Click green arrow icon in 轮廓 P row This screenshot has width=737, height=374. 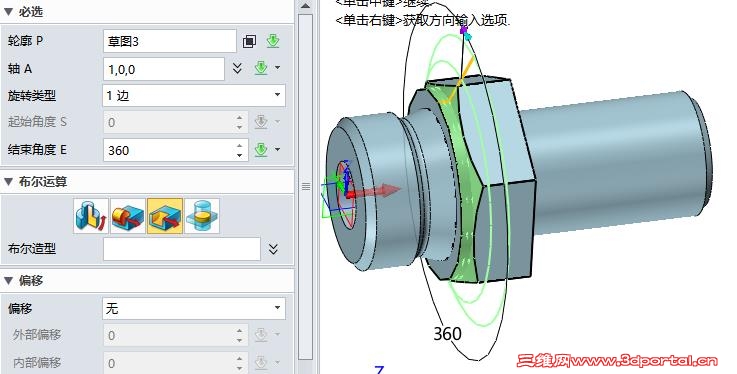273,41
